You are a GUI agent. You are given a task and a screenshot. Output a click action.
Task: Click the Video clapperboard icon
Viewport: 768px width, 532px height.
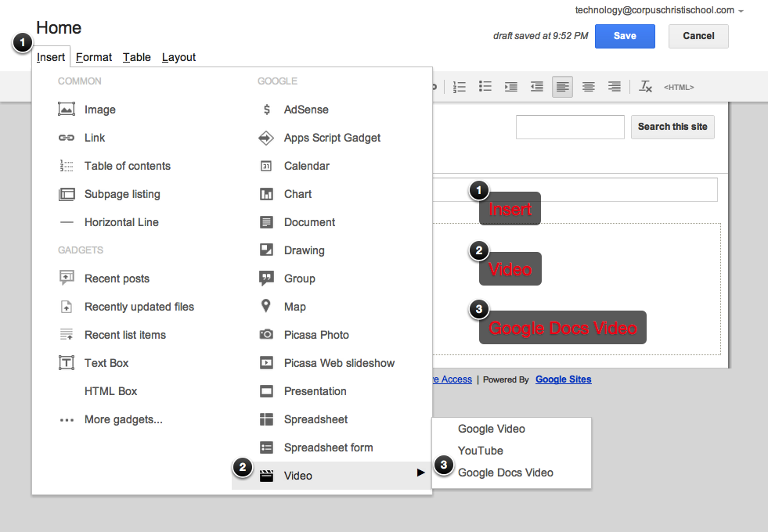[x=266, y=475]
